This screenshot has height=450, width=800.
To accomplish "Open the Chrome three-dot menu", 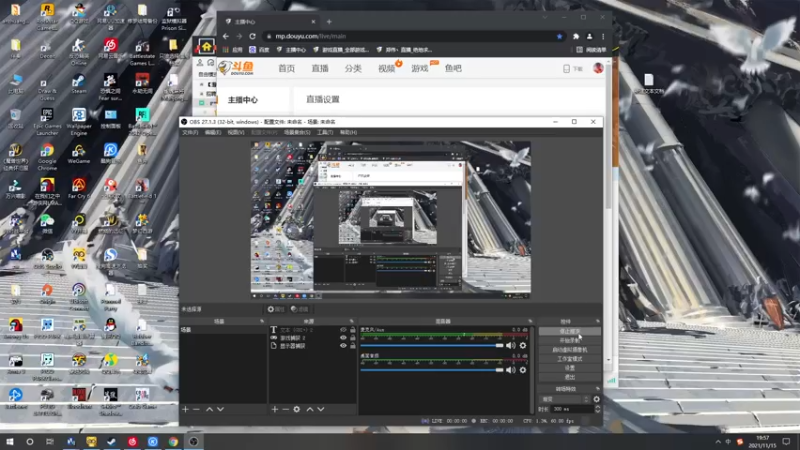I will click(603, 36).
